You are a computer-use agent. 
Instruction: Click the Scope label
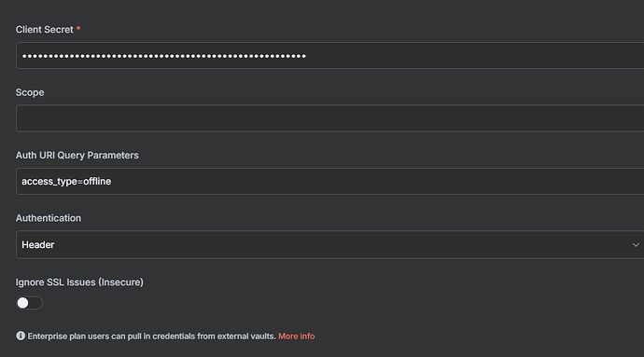30,92
